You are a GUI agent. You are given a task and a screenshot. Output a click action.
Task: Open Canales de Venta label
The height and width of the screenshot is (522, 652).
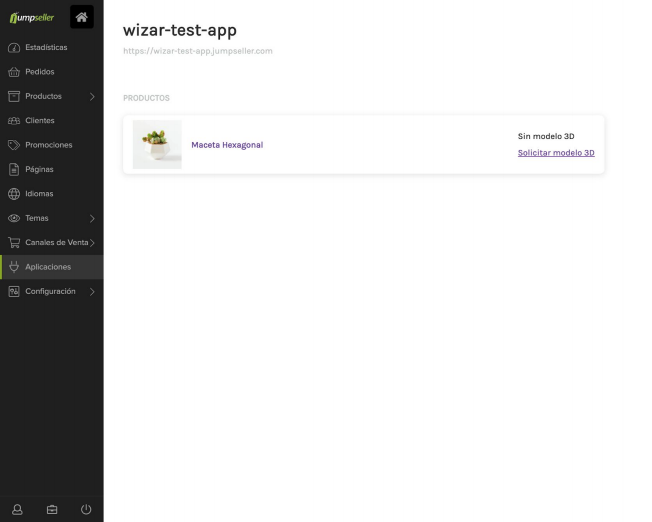(x=57, y=242)
